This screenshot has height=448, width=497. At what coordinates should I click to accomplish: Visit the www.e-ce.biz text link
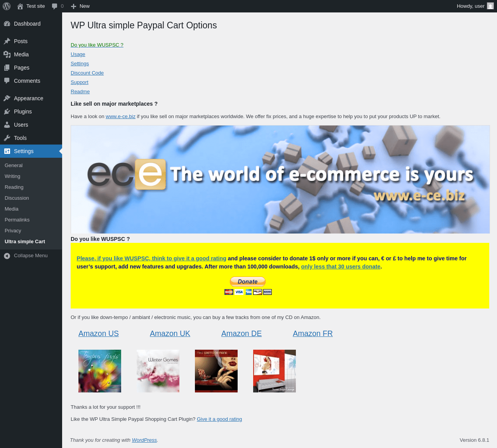coord(120,117)
